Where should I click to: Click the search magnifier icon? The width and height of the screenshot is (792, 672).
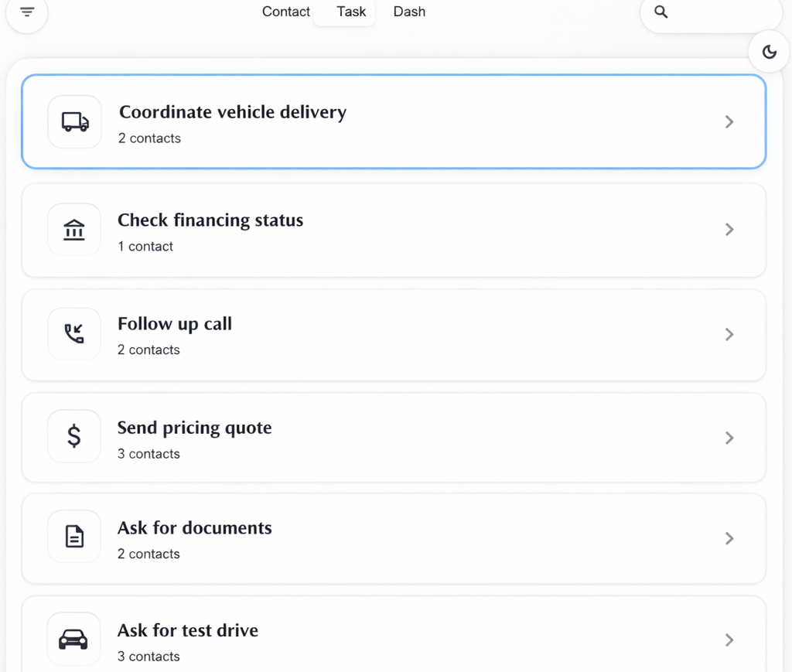[660, 12]
